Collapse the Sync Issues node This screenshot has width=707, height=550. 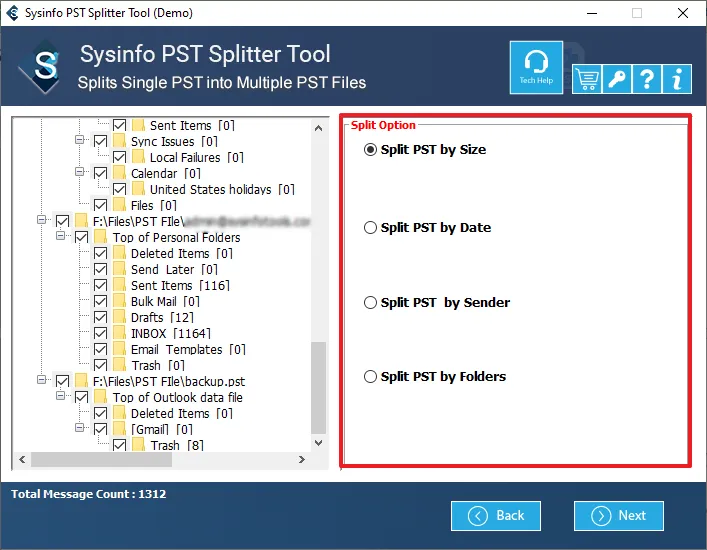click(79, 140)
